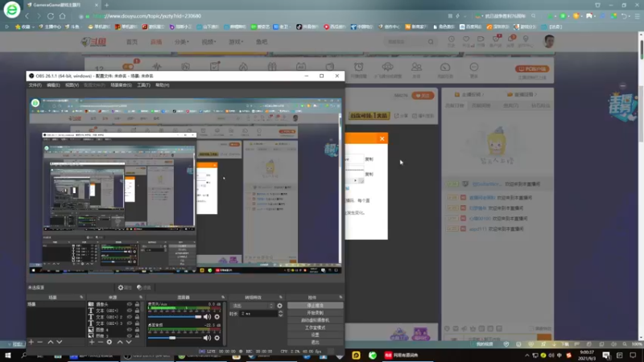Remove the selected scene with the minus icon

click(39, 342)
